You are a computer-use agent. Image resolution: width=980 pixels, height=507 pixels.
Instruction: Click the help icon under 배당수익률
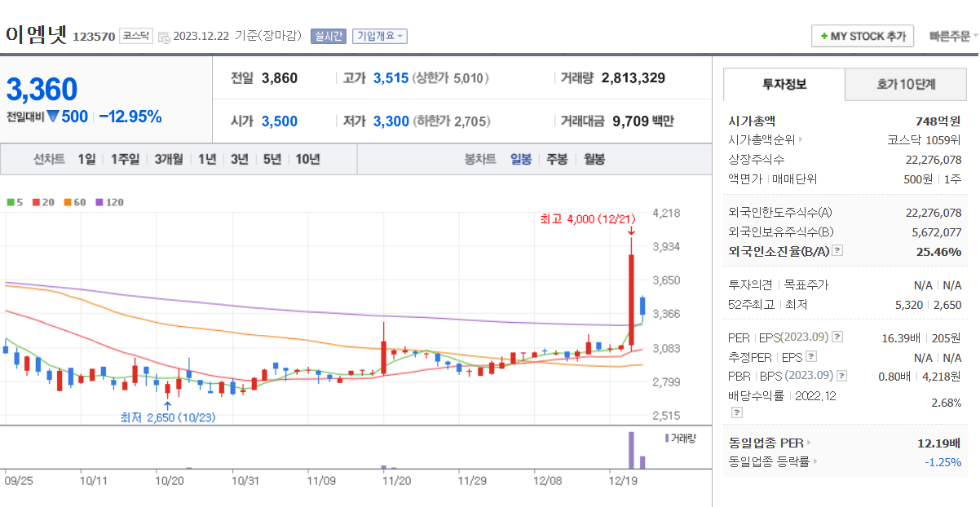point(736,412)
